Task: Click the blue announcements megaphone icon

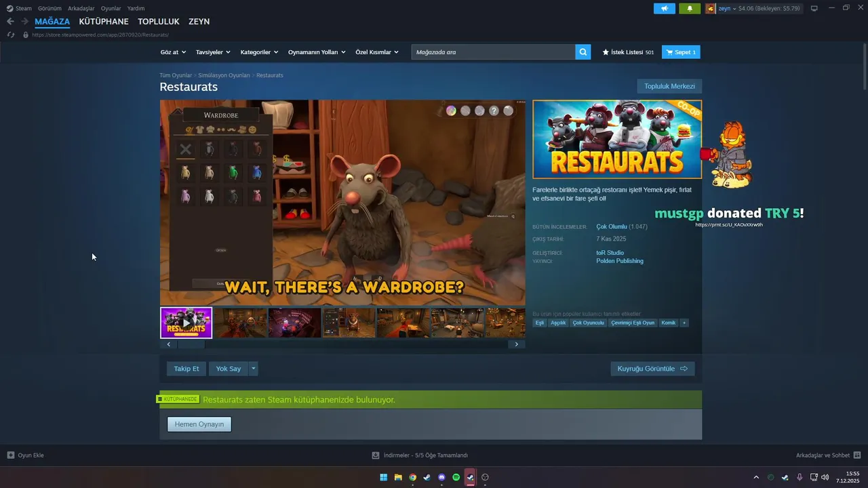Action: tap(664, 8)
